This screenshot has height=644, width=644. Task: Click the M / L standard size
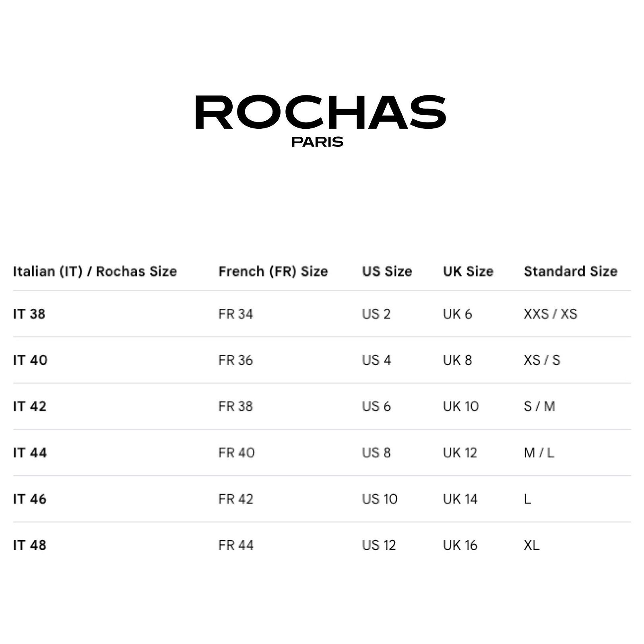click(x=539, y=453)
